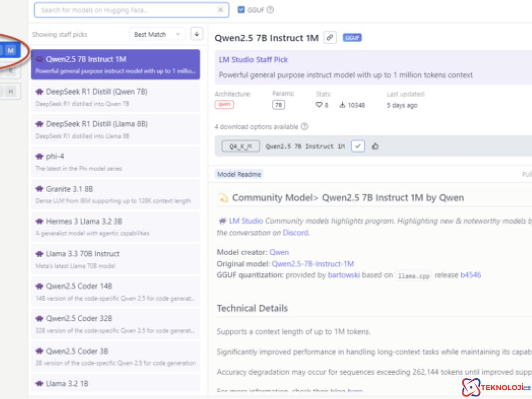Click the heart likes icon under Stats
532x399 pixels.
[x=319, y=105]
